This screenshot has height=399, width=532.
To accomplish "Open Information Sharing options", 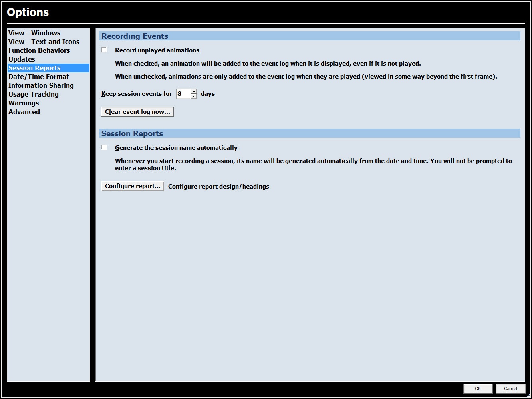I will point(41,85).
